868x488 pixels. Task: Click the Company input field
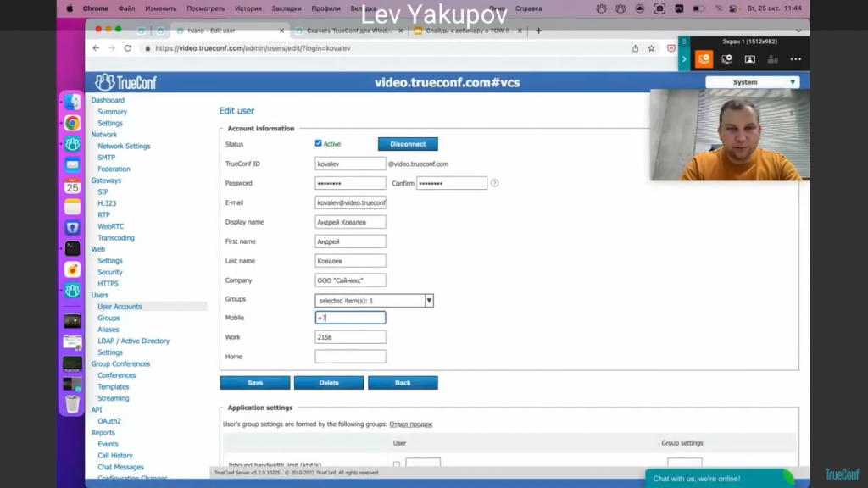[x=350, y=280]
